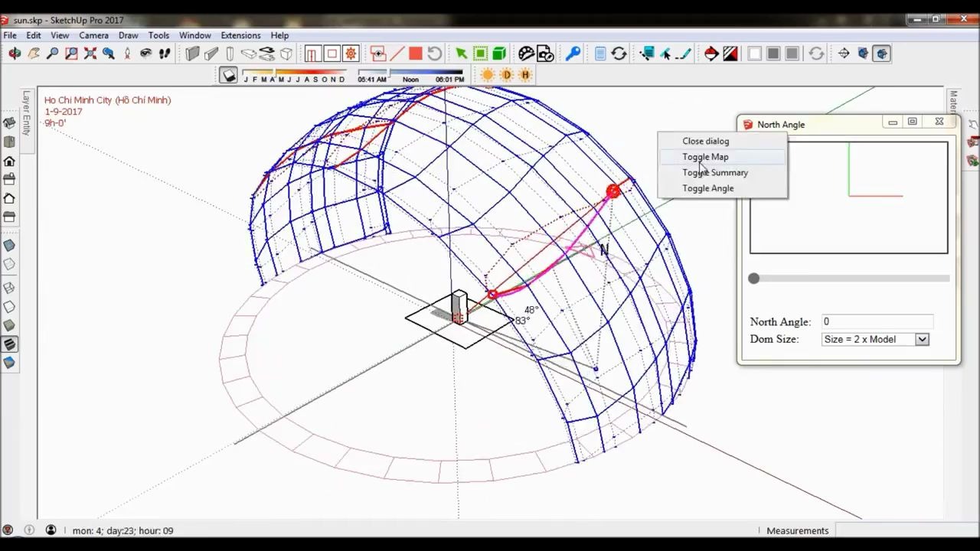Select the Pan hand tool
This screenshot has height=551, width=980.
(34, 54)
